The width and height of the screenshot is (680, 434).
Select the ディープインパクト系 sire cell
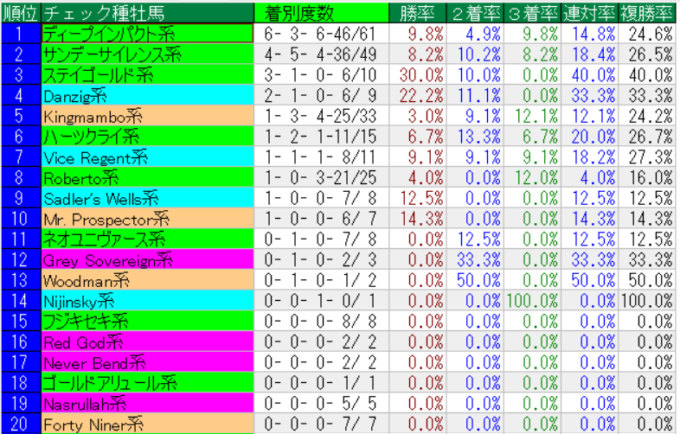tap(108, 33)
